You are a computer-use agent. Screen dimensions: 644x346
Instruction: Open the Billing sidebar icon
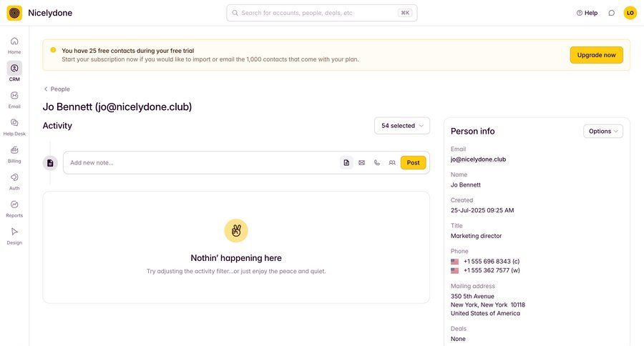(14, 154)
